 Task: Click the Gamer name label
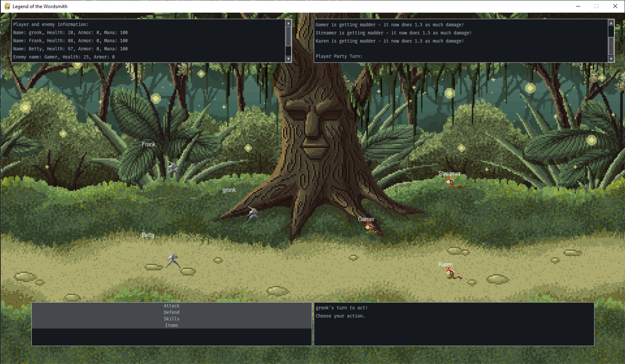click(366, 219)
